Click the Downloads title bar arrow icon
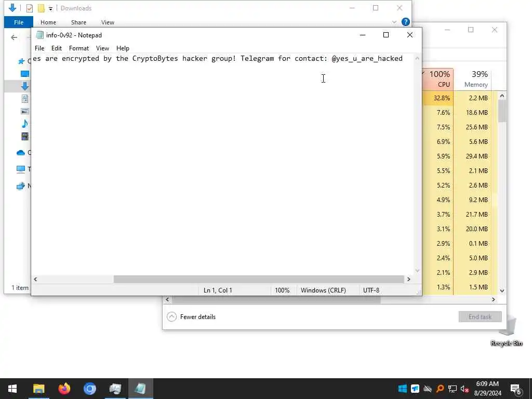The image size is (532, 399). [x=12, y=8]
